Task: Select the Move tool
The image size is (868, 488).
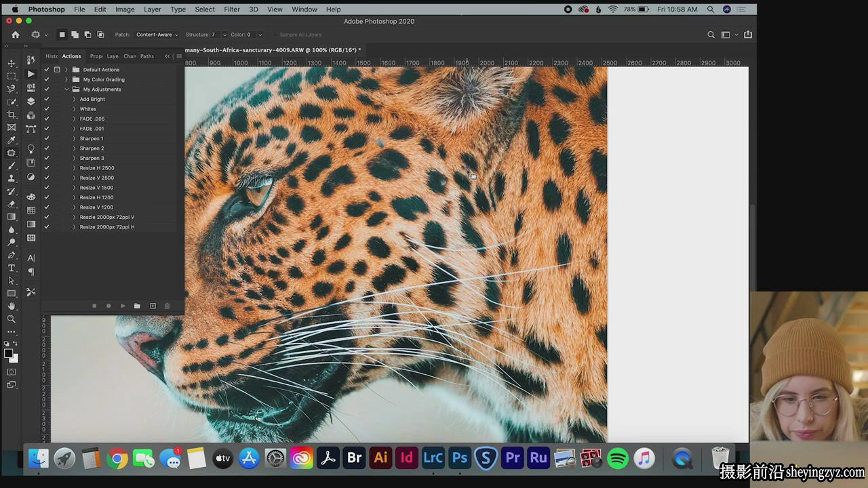Action: coord(12,63)
